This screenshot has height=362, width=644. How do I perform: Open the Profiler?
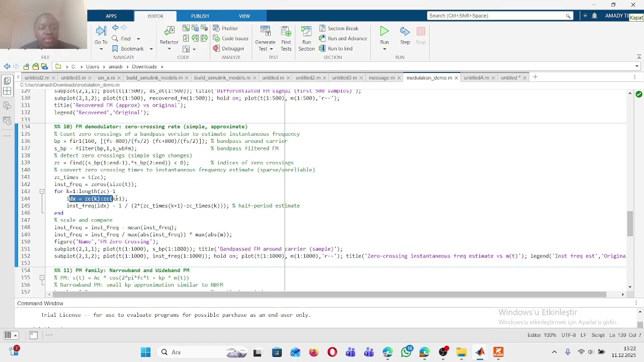pos(225,28)
